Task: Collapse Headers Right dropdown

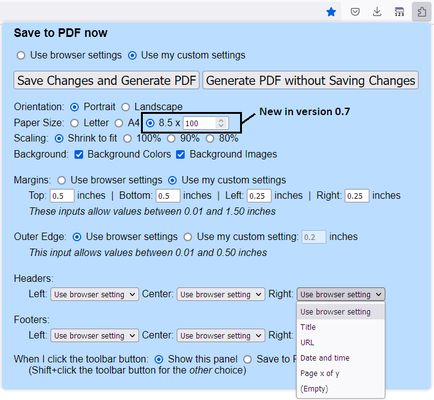Action: pyautogui.click(x=341, y=294)
